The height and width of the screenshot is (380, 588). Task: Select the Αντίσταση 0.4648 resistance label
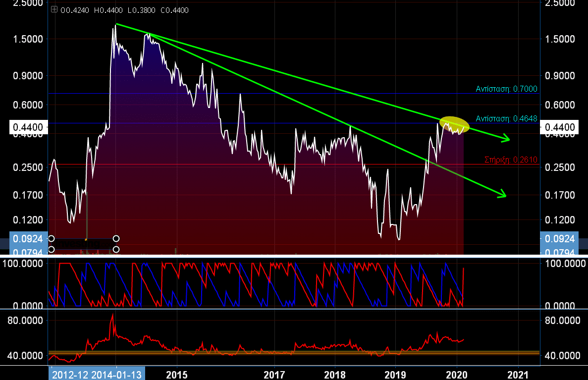click(506, 118)
